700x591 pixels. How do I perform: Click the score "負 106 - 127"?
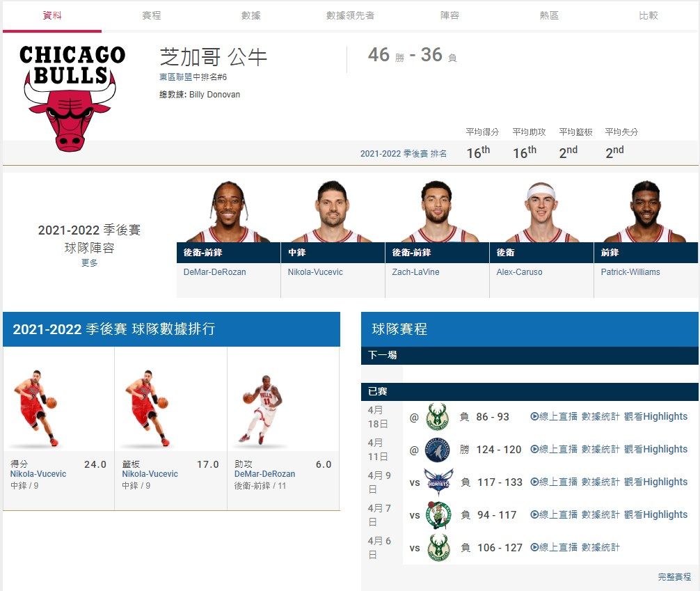point(491,548)
